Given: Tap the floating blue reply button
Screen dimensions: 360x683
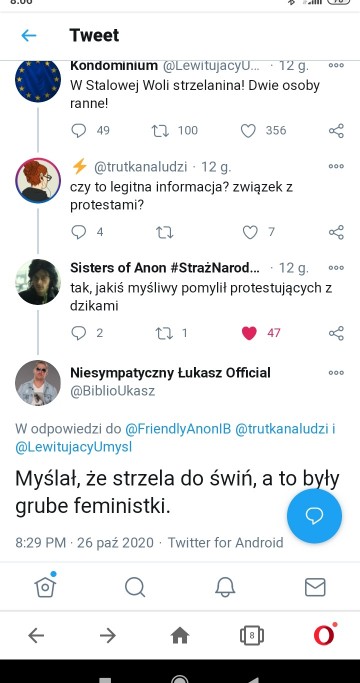Looking at the screenshot, I should pos(314,516).
